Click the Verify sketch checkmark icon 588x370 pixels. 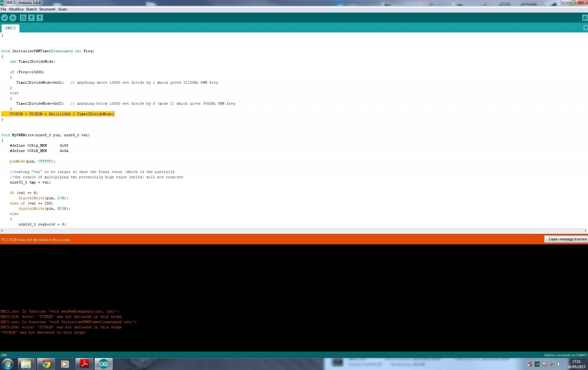4,18
